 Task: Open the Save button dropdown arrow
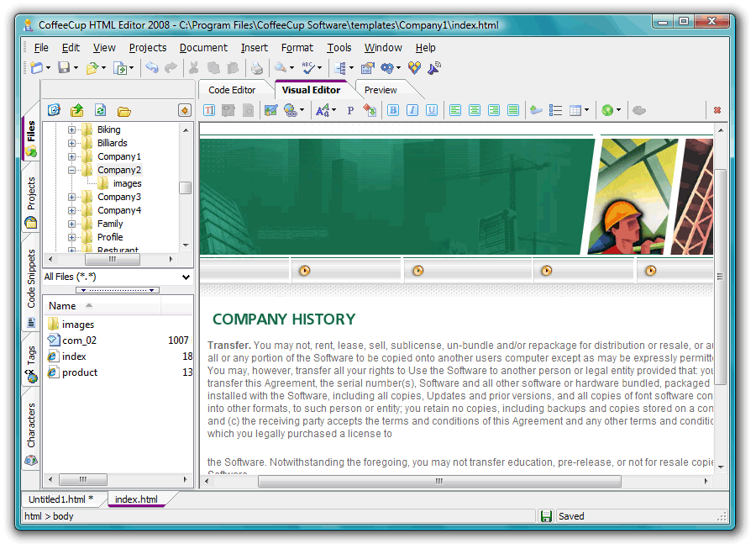click(x=76, y=68)
